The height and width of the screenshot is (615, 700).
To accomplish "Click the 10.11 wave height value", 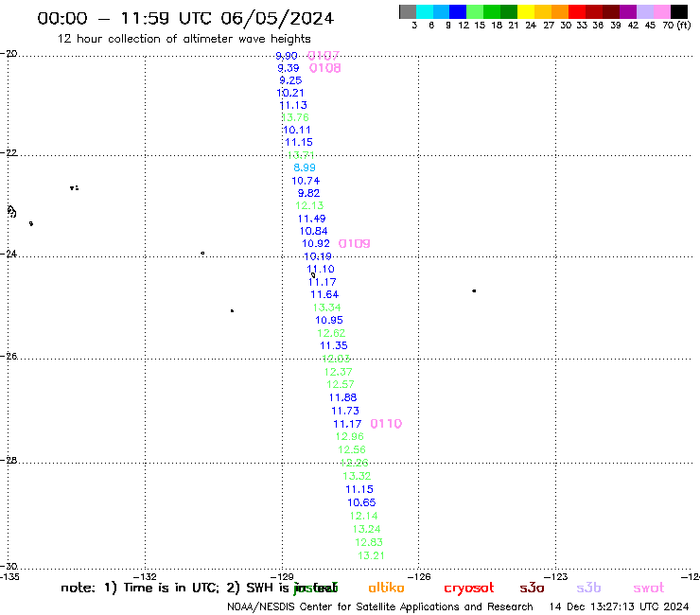I will (297, 130).
